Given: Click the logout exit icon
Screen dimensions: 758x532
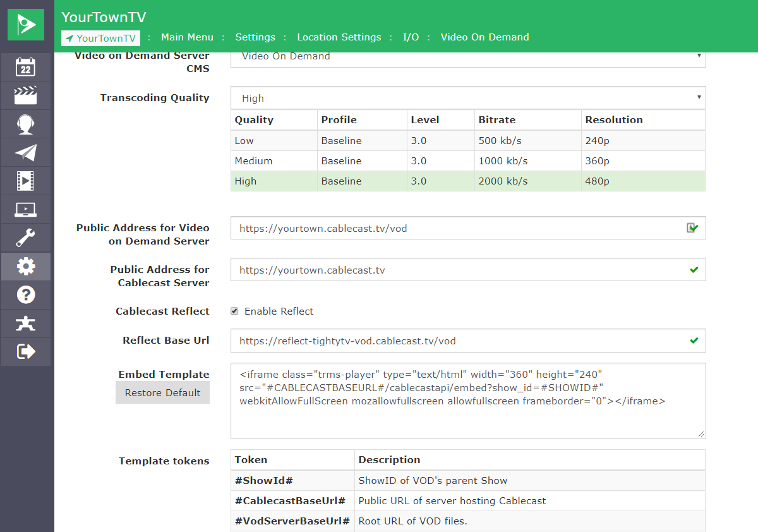Looking at the screenshot, I should click(26, 351).
